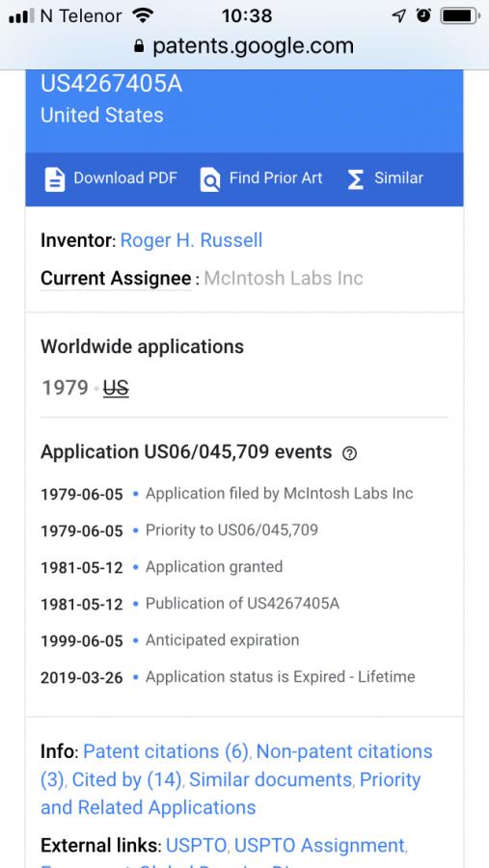Tap the location arrow status icon
The width and height of the screenshot is (489, 868).
click(x=398, y=15)
